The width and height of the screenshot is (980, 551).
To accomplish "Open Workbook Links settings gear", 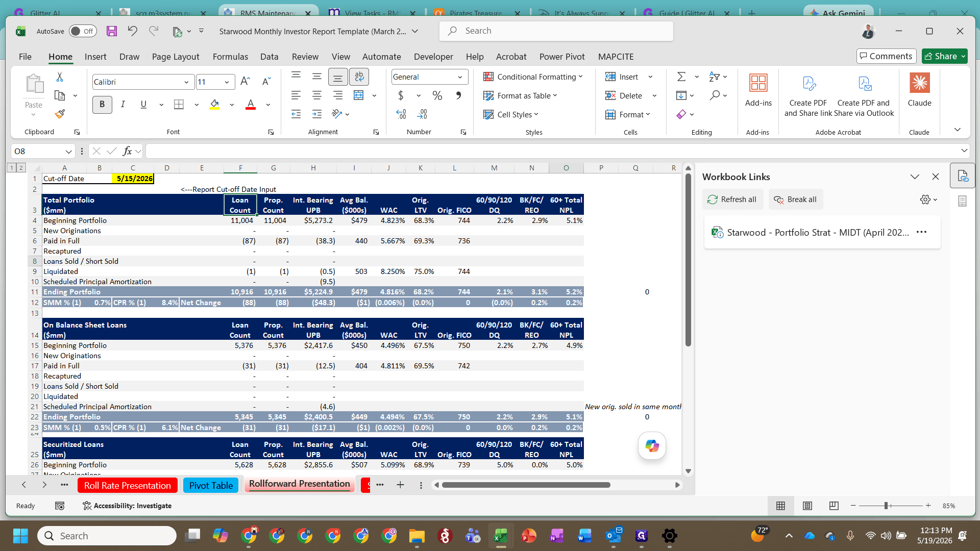I will (x=925, y=199).
